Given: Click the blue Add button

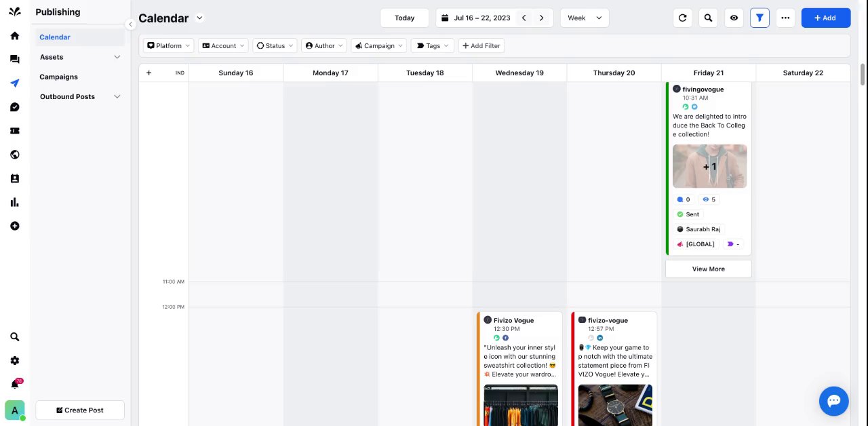Looking at the screenshot, I should click(x=826, y=18).
